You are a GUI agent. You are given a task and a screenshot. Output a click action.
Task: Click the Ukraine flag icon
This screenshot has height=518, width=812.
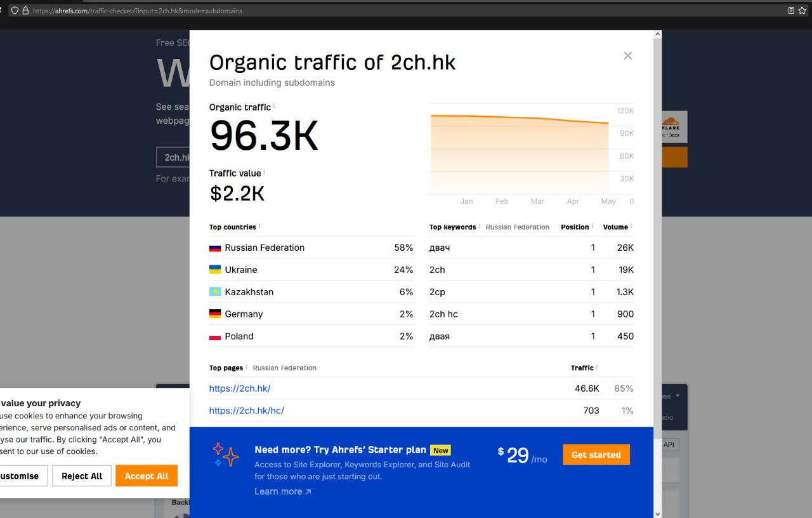215,270
